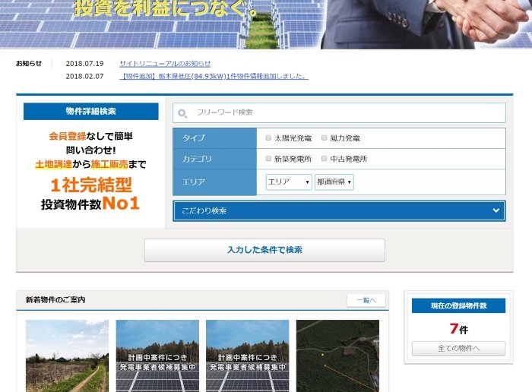The height and width of the screenshot is (392, 532).
Task: Open the third solar panel property thumbnail
Action: (x=247, y=356)
